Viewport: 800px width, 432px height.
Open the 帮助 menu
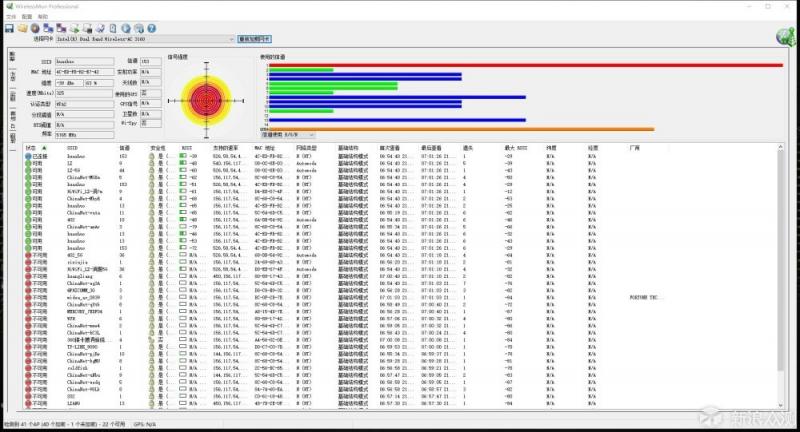[x=43, y=17]
